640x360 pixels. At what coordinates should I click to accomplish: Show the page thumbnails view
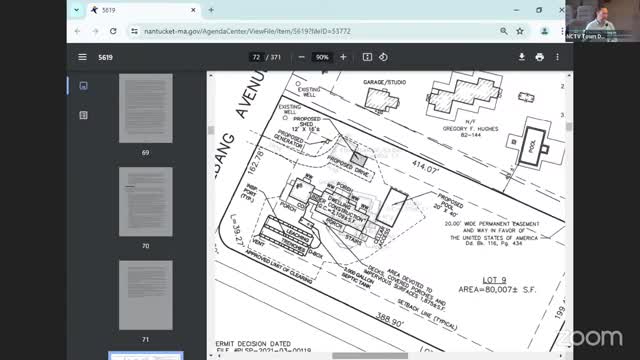(x=83, y=86)
